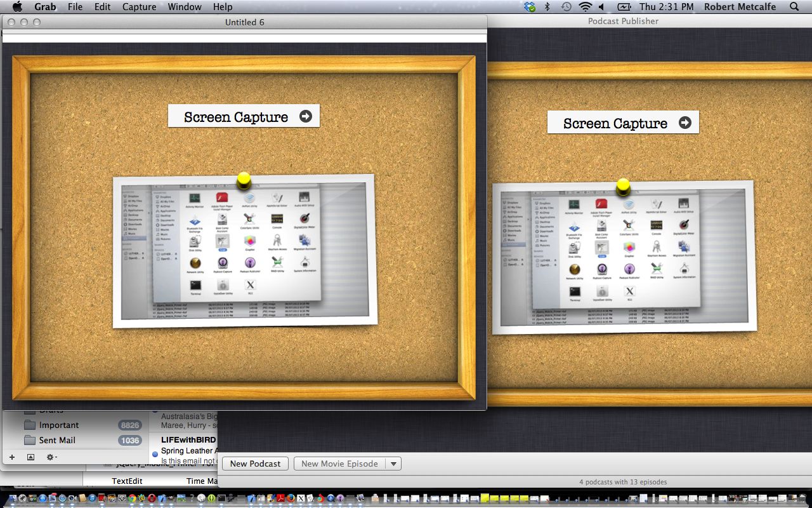The image size is (812, 508).
Task: Click the 1036 Sent Mail count badge
Action: click(130, 441)
